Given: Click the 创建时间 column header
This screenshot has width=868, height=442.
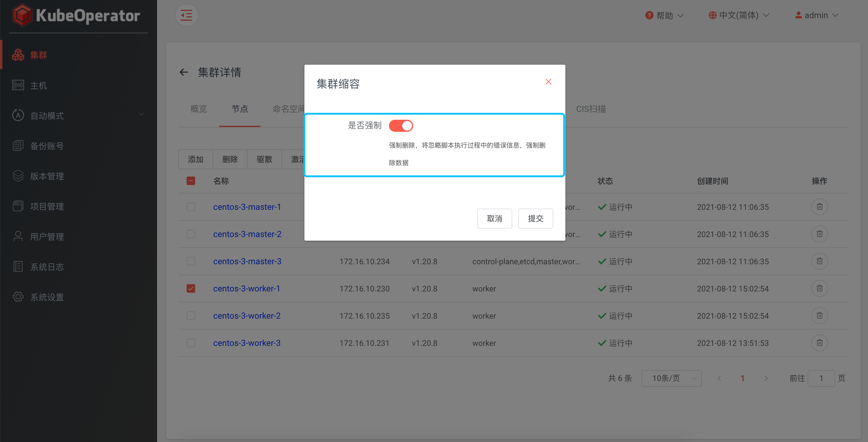Looking at the screenshot, I should (x=712, y=181).
